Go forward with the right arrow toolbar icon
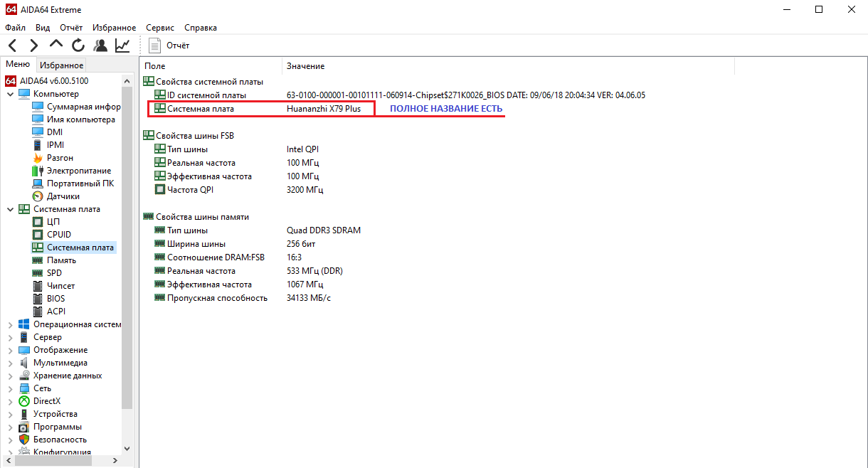 34,46
